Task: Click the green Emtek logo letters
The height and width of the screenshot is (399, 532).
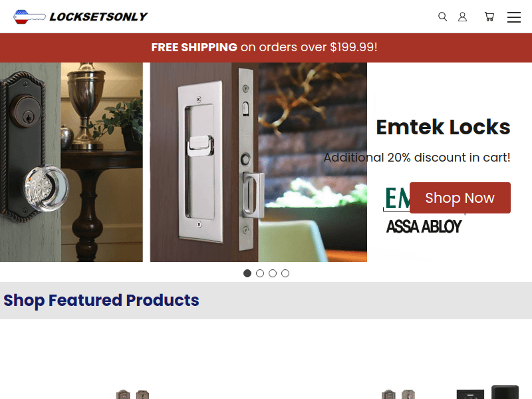Action: (398, 198)
